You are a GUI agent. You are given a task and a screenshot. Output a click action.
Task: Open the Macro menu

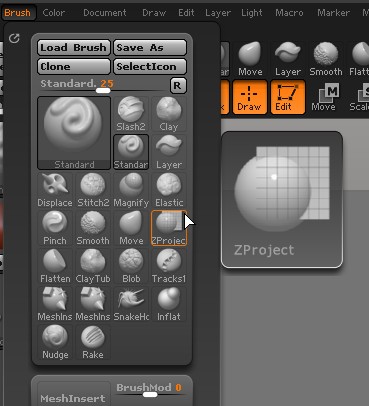click(x=289, y=13)
